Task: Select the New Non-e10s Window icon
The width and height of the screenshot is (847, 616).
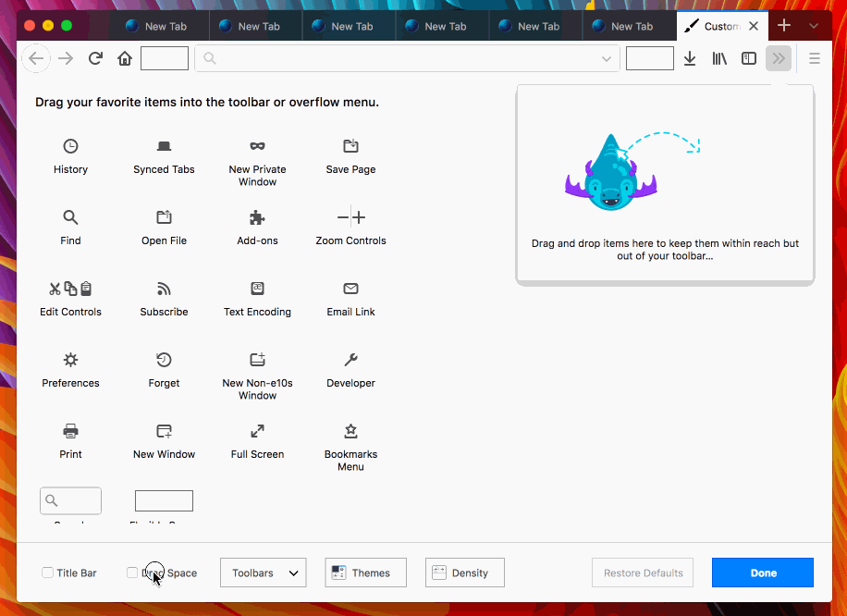Action: [258, 360]
